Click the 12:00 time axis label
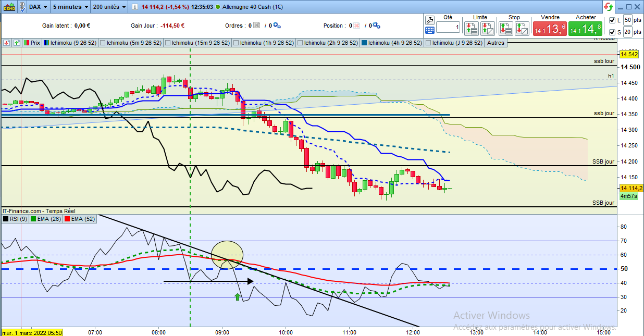Image resolution: width=644 pixels, height=336 pixels. [x=413, y=332]
